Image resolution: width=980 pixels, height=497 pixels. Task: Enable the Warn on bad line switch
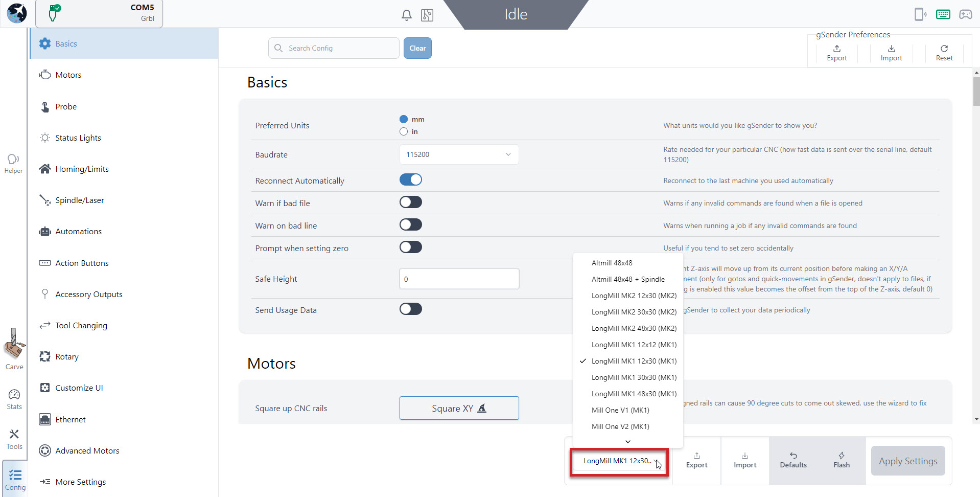[x=411, y=225]
